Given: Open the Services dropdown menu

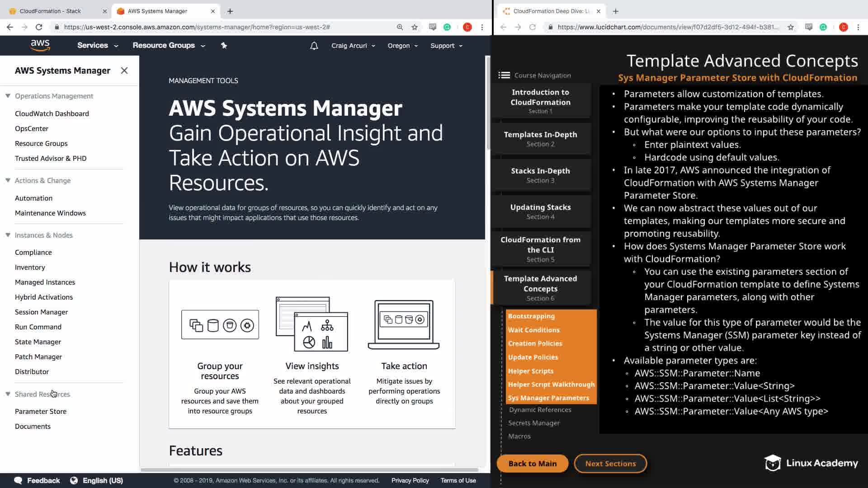Looking at the screenshot, I should pos(97,46).
